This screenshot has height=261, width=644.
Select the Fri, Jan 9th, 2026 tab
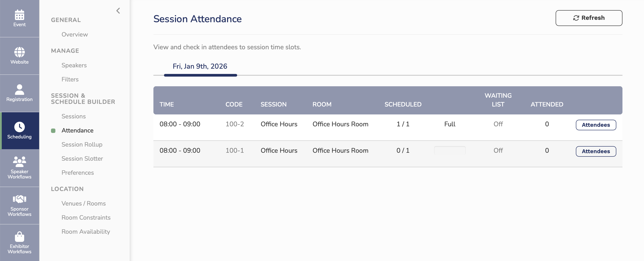(x=200, y=66)
